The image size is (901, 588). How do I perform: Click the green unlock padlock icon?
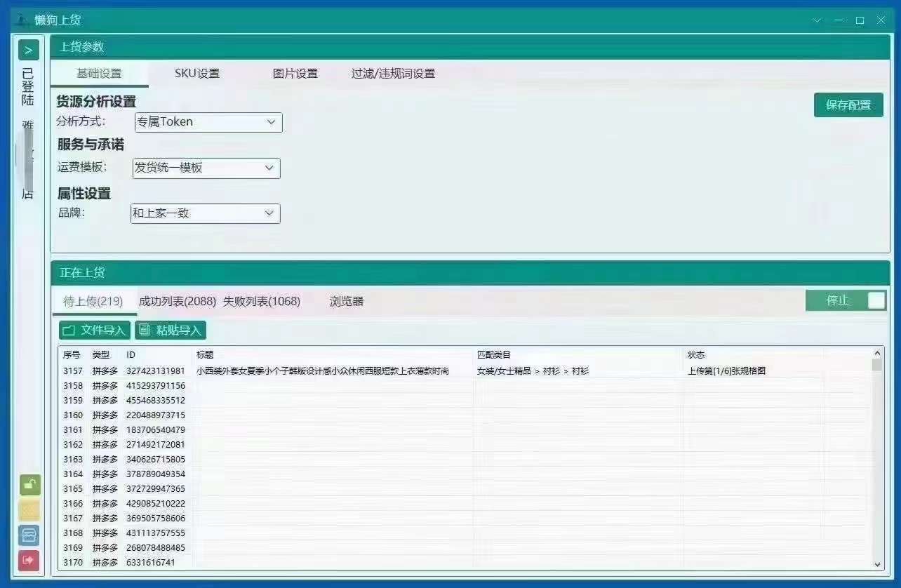29,485
